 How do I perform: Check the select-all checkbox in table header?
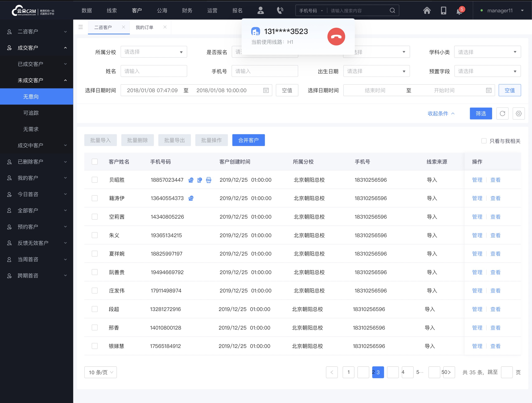94,161
